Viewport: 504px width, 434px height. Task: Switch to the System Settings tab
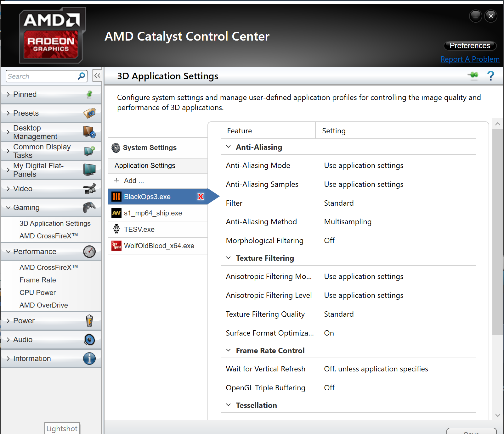click(158, 147)
